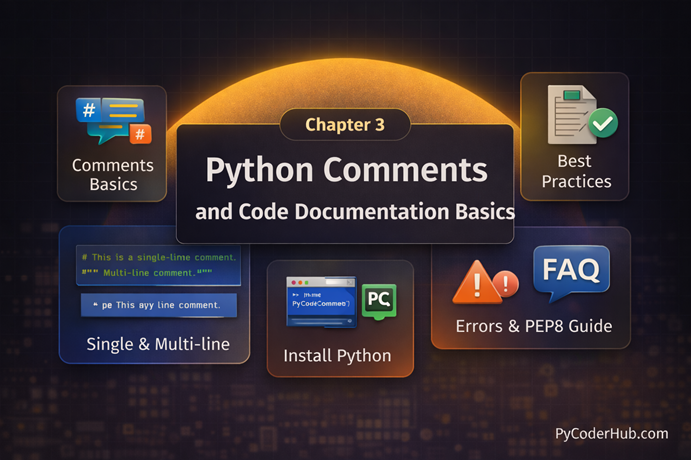Click the green PC PyCharm icon
The image size is (691, 460).
pyautogui.click(x=379, y=301)
